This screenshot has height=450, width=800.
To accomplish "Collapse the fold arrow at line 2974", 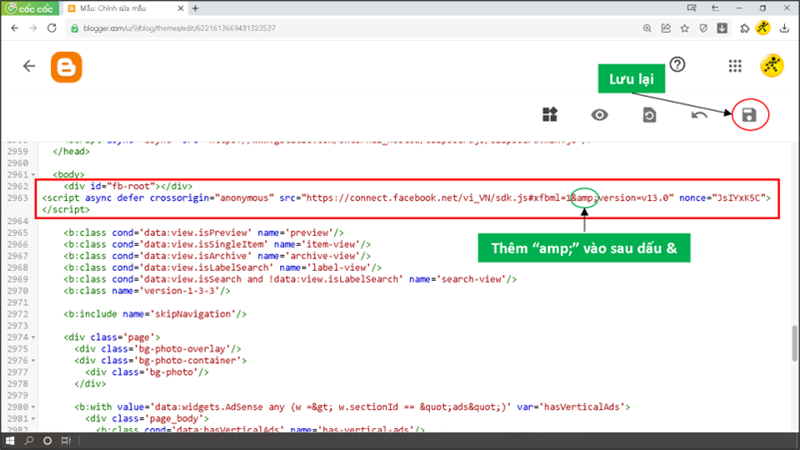I will tap(33, 337).
